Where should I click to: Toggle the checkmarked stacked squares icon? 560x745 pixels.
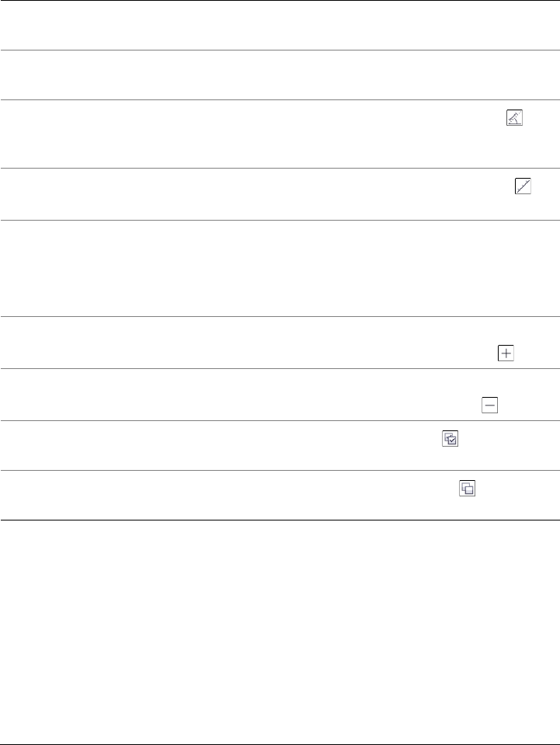coord(450,438)
